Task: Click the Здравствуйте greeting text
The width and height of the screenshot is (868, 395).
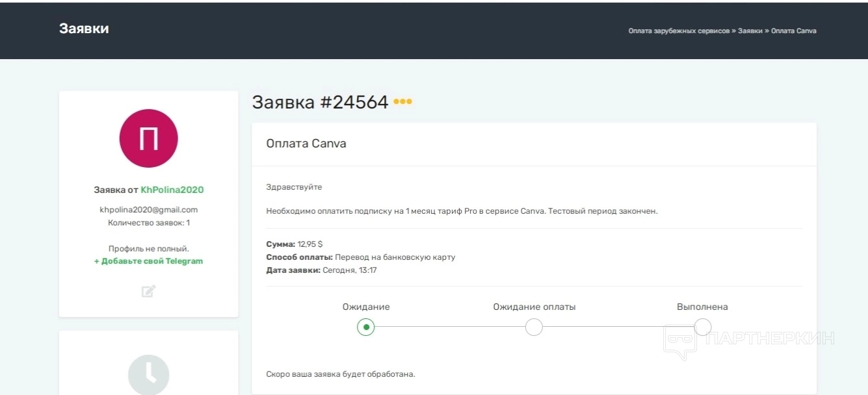Action: coord(294,187)
